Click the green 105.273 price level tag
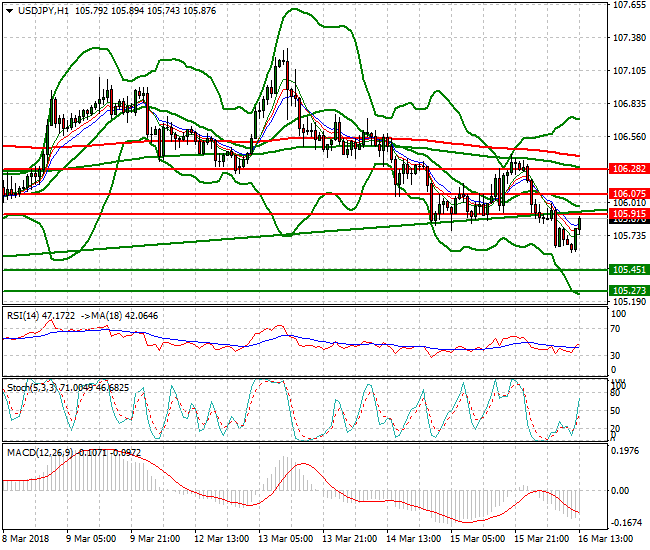Image resolution: width=650 pixels, height=550 pixels. [x=629, y=291]
